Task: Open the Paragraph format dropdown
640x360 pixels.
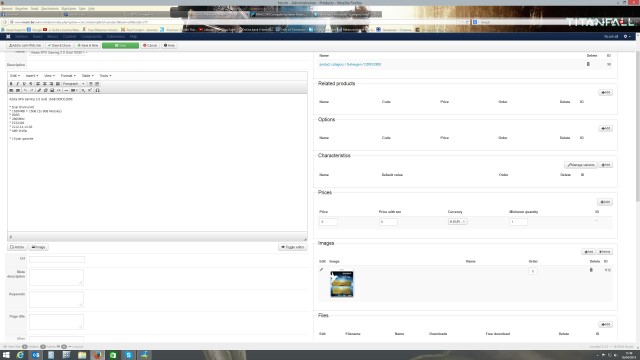Action: pyautogui.click(x=73, y=84)
